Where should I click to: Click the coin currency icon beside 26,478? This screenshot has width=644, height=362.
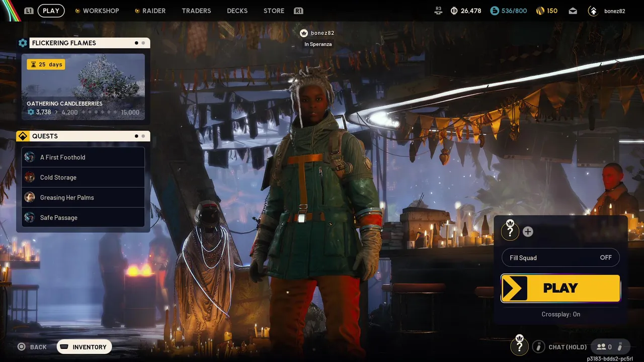(454, 11)
